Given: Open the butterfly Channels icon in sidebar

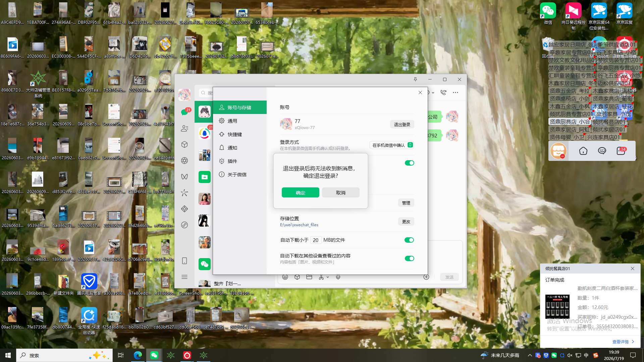Looking at the screenshot, I should click(184, 177).
